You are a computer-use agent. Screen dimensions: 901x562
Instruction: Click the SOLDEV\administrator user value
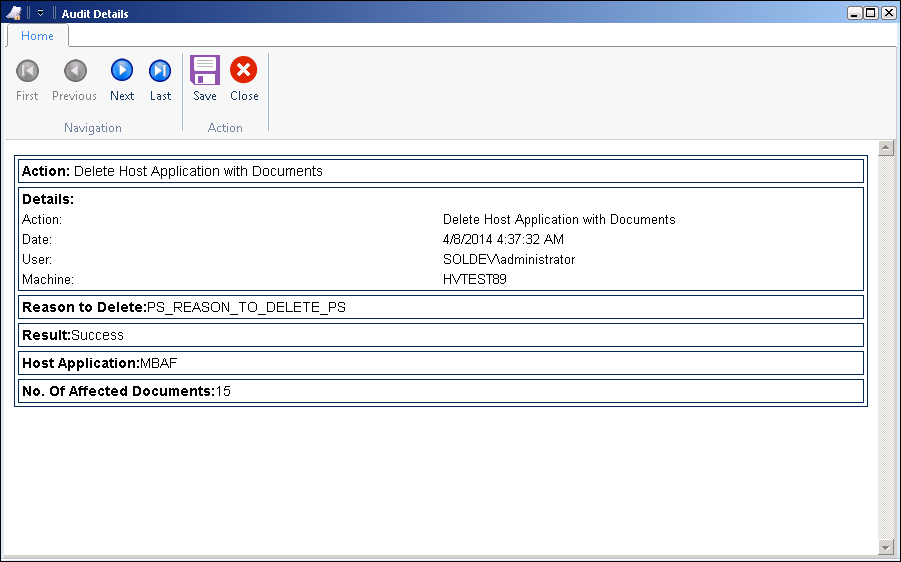[x=509, y=259]
